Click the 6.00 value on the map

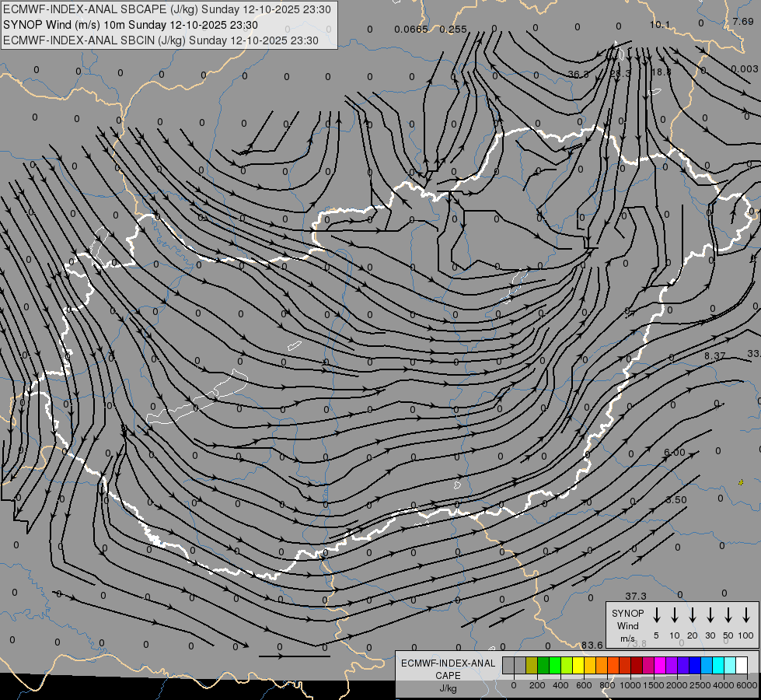(675, 452)
